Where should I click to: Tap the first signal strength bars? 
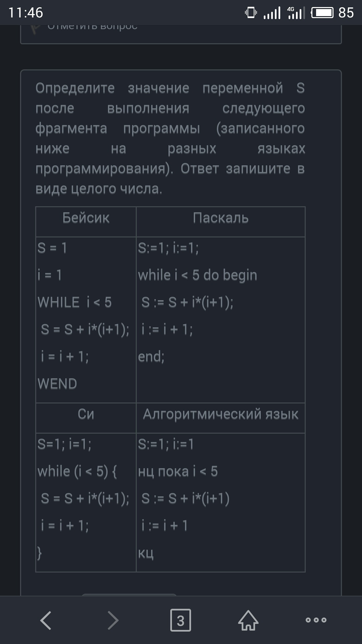(x=272, y=13)
